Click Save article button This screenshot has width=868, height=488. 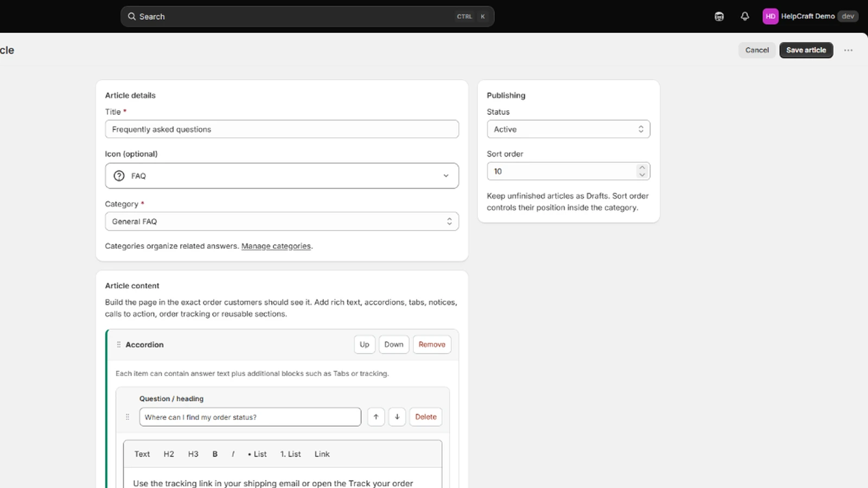806,50
